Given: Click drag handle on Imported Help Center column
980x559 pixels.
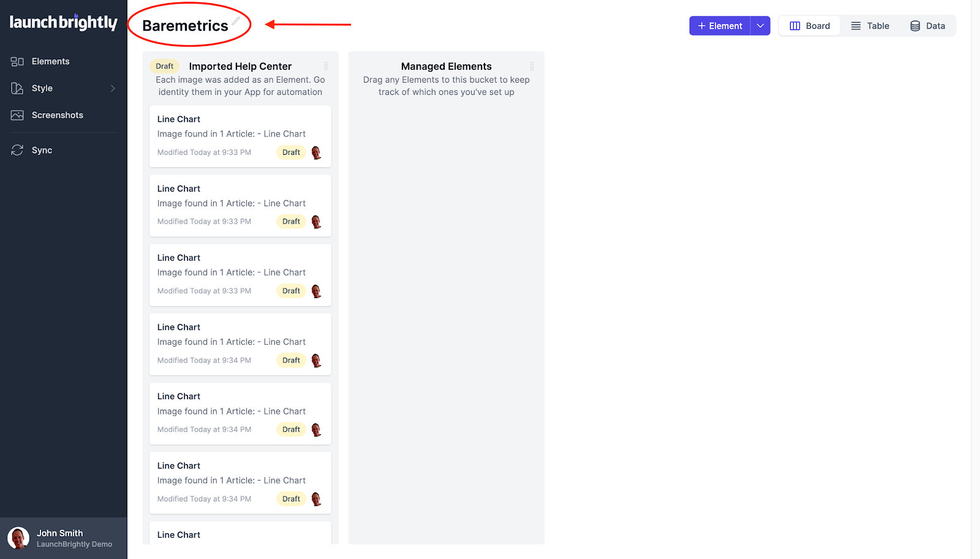Looking at the screenshot, I should (326, 66).
